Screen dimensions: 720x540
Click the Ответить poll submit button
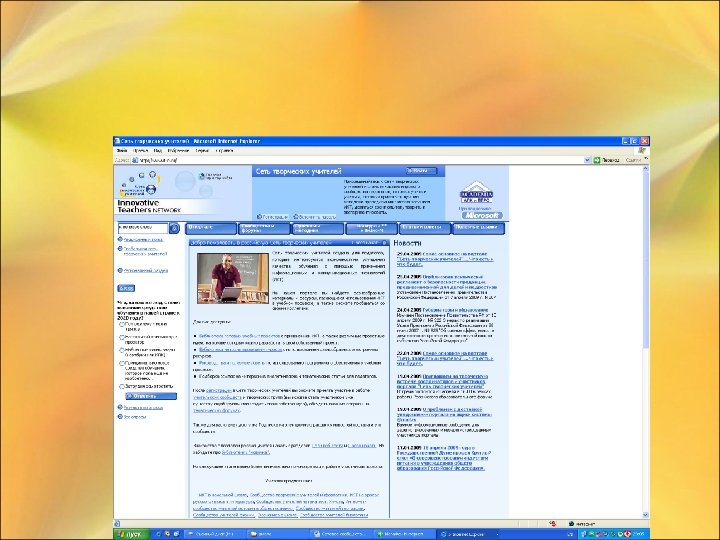151,396
